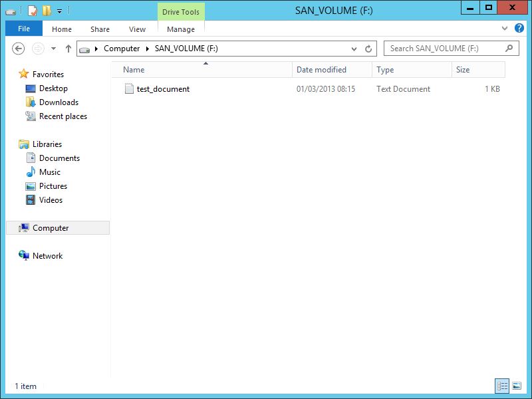
Task: Switch to the View ribbon tab
Action: (137, 29)
